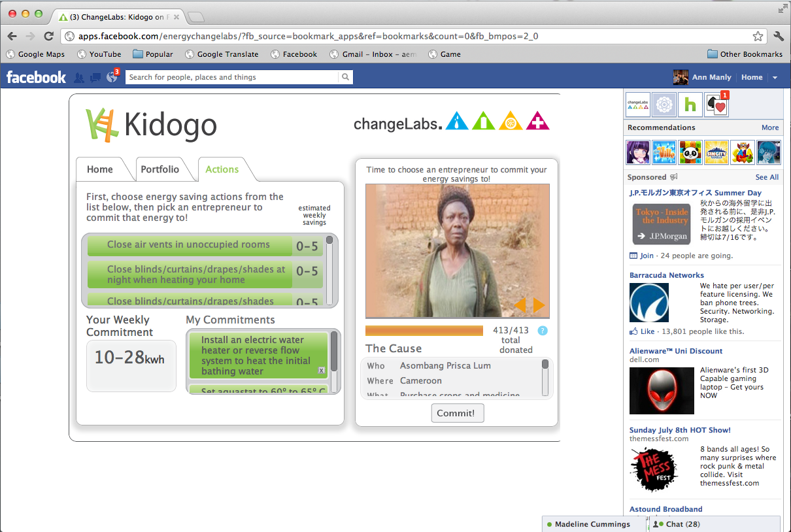The height and width of the screenshot is (532, 791).
Task: Click See All sponsored link
Action: click(767, 177)
